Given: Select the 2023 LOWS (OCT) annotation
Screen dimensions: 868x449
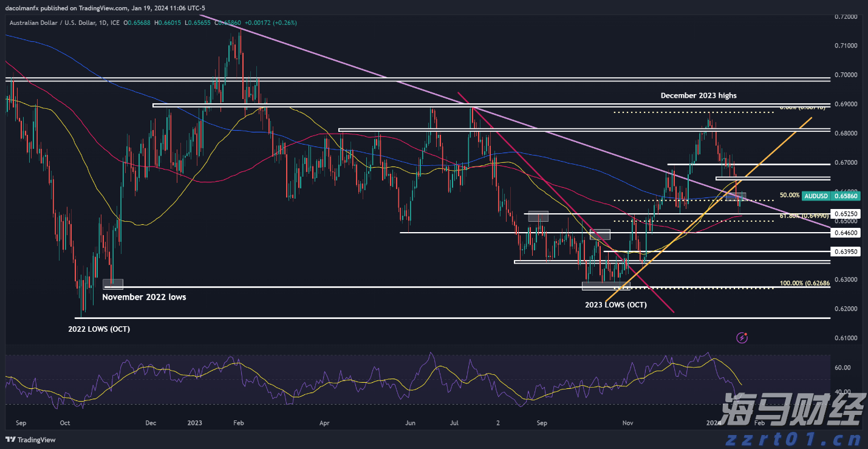Looking at the screenshot, I should [615, 304].
